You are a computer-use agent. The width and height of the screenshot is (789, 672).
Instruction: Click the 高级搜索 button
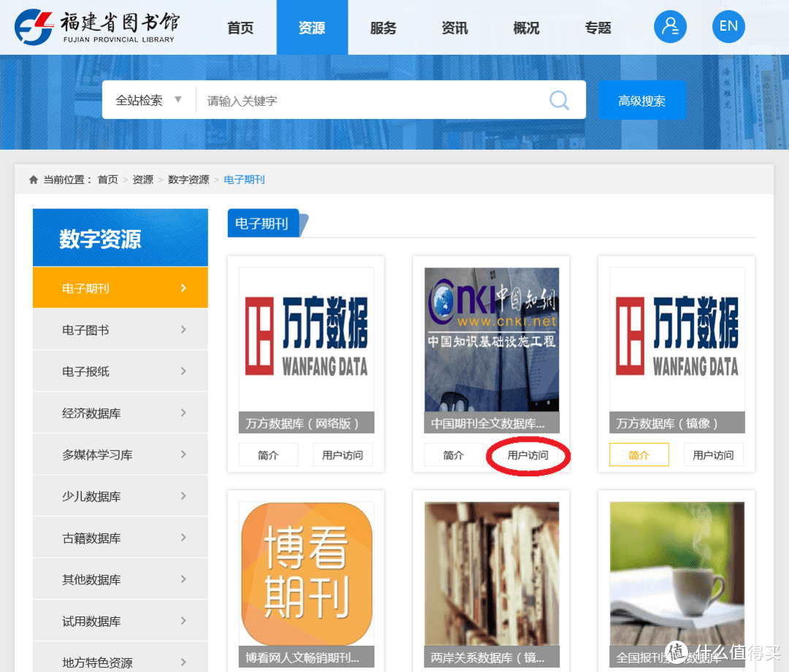click(641, 100)
